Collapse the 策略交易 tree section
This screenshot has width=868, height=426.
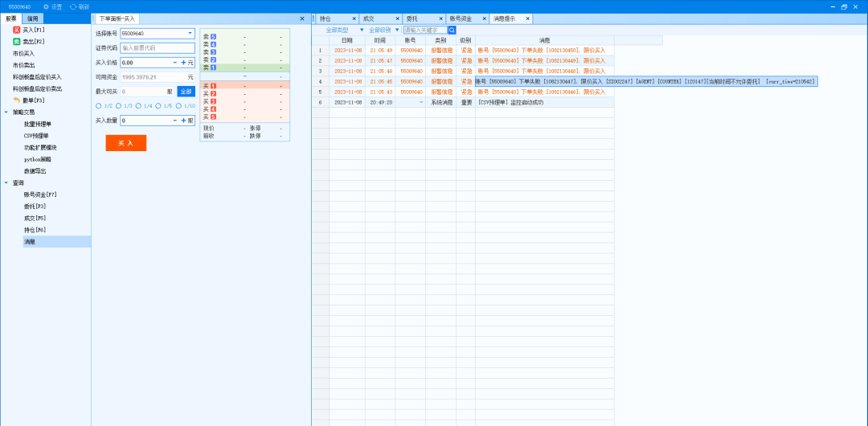click(6, 113)
